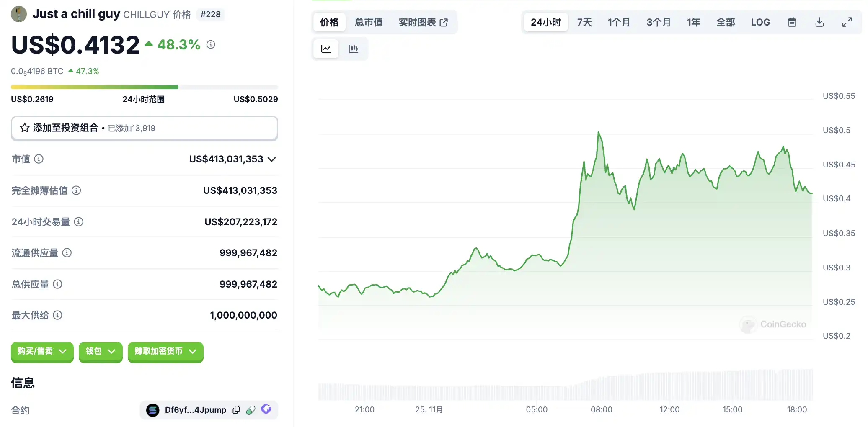Expand the market cap US$413,031,353 chevron

272,159
